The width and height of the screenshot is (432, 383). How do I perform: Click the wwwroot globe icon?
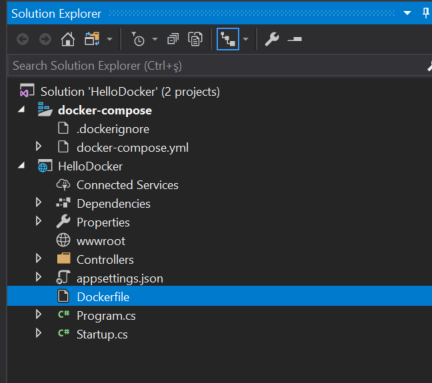coord(63,240)
